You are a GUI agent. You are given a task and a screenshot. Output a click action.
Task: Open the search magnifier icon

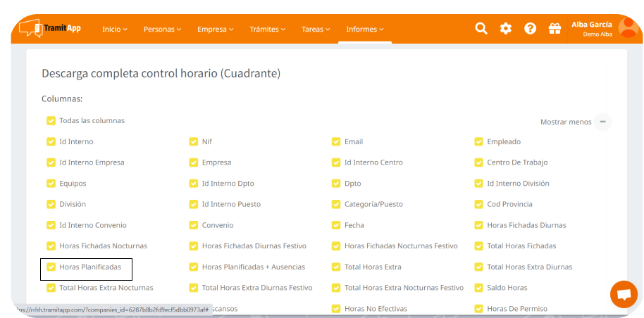(x=481, y=28)
